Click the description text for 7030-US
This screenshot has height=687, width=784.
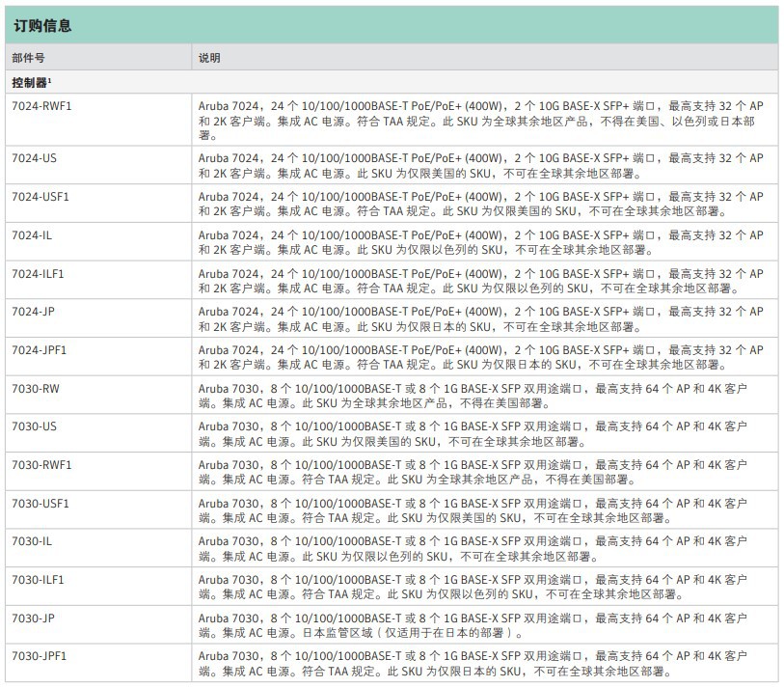pyautogui.click(x=473, y=434)
